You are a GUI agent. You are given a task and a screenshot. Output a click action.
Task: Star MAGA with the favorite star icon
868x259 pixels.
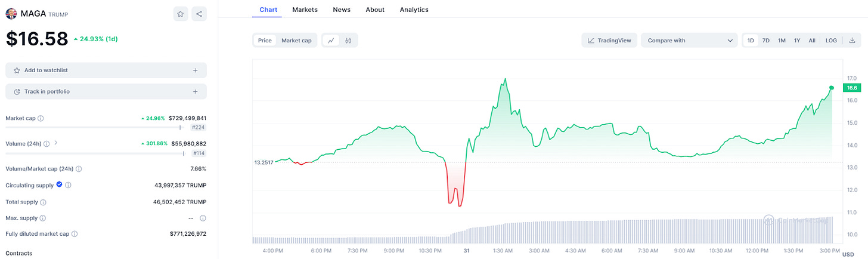(181, 14)
